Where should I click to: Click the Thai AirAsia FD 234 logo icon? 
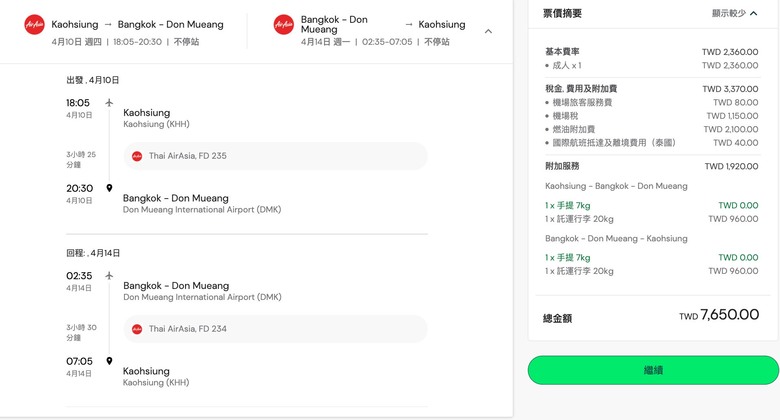(x=137, y=329)
